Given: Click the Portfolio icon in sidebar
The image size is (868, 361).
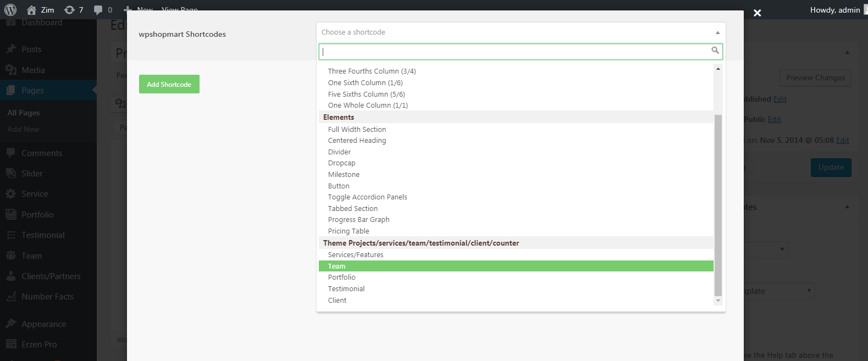Looking at the screenshot, I should pos(11,214).
